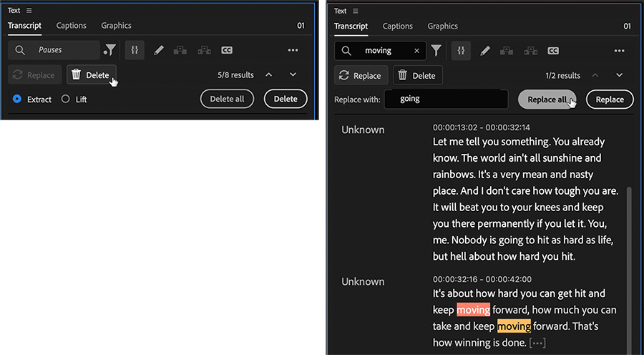Open Text panel menu in left window
This screenshot has height=355, width=644.
29,10
